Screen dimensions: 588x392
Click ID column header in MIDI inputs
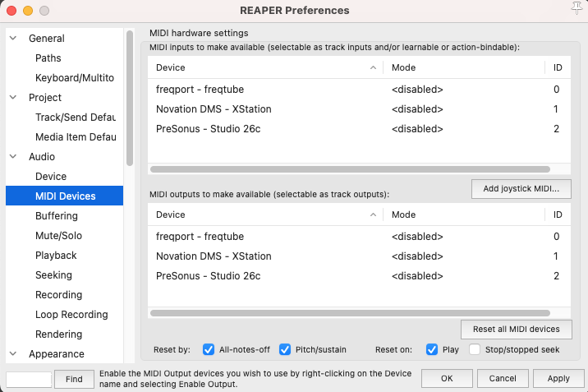pyautogui.click(x=558, y=67)
